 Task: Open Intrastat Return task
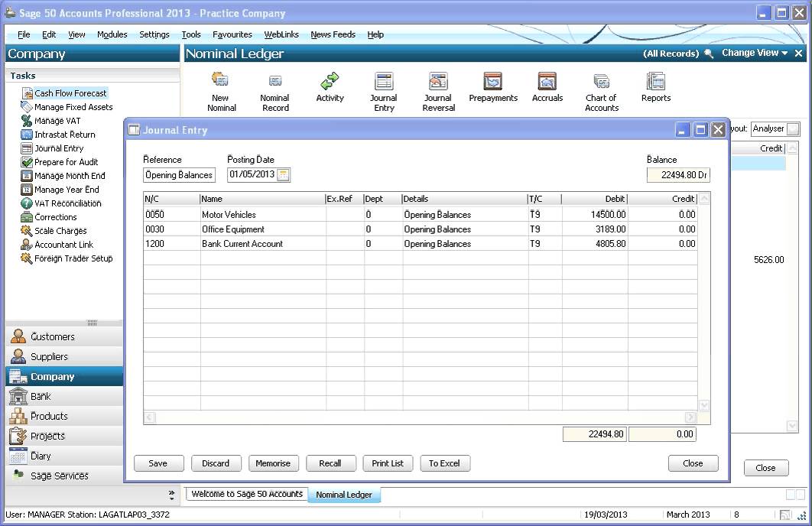point(58,135)
